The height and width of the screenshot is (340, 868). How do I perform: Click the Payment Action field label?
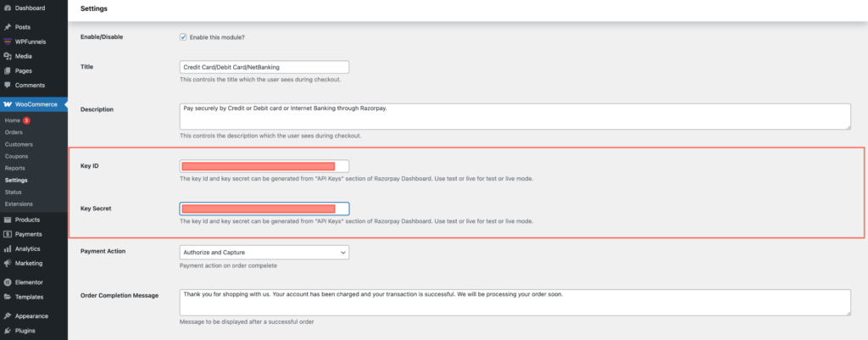click(103, 251)
